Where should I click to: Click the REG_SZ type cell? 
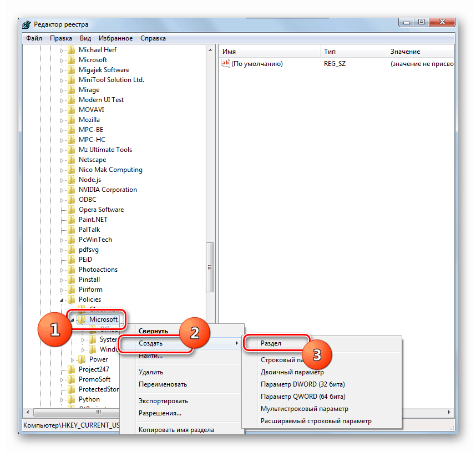[335, 64]
